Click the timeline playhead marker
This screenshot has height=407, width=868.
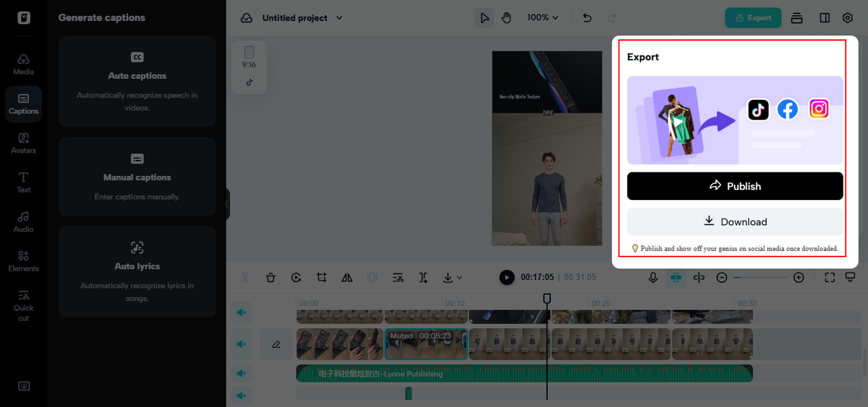547,298
